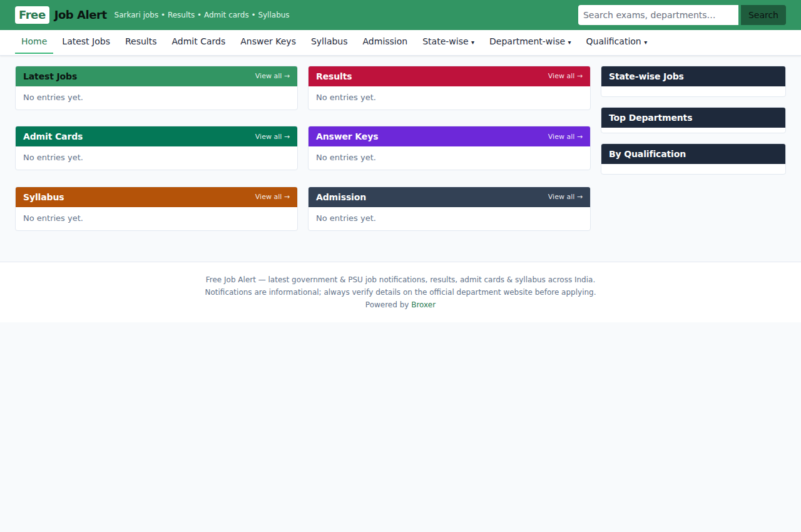Click the By Qualification sidebar heading
The height and width of the screenshot is (532, 801).
pyautogui.click(x=647, y=154)
